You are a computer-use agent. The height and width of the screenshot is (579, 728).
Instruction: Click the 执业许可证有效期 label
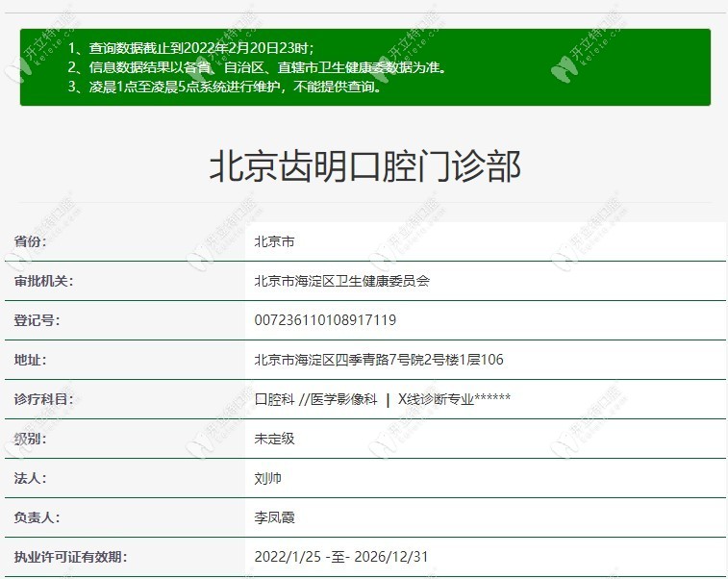70,557
